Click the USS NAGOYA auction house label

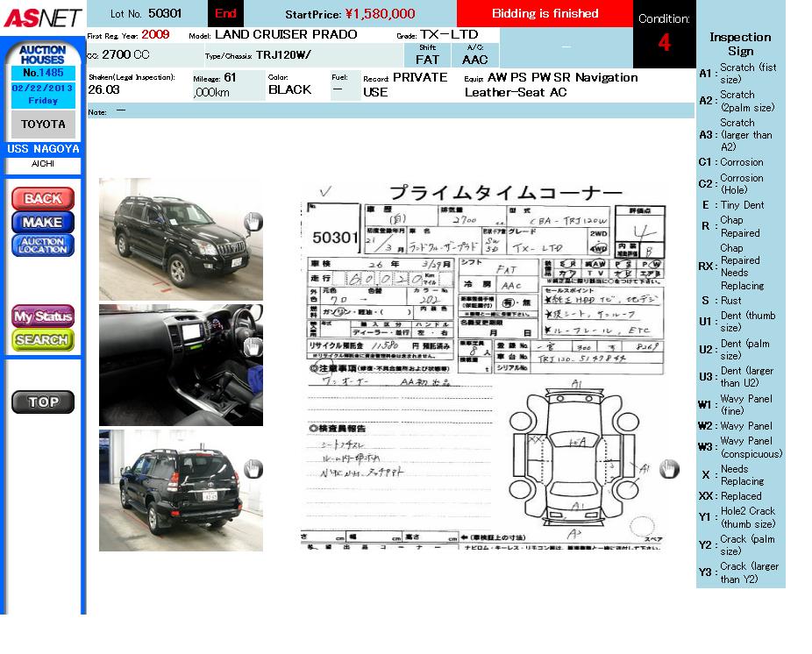[x=43, y=149]
